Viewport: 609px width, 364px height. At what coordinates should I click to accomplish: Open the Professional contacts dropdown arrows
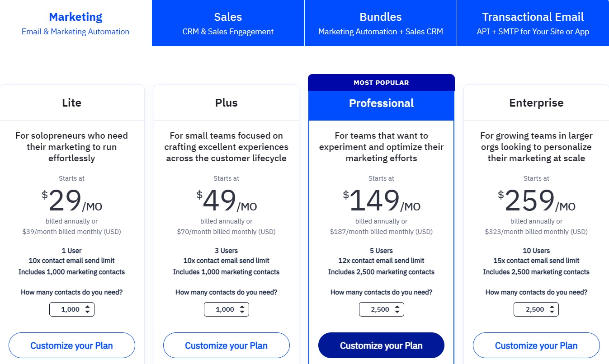397,309
